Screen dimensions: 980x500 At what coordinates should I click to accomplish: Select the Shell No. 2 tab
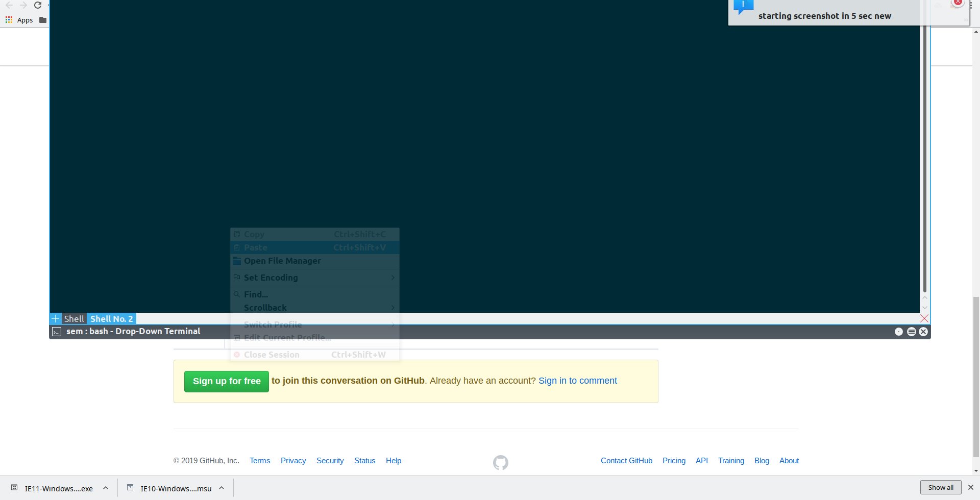pyautogui.click(x=112, y=318)
